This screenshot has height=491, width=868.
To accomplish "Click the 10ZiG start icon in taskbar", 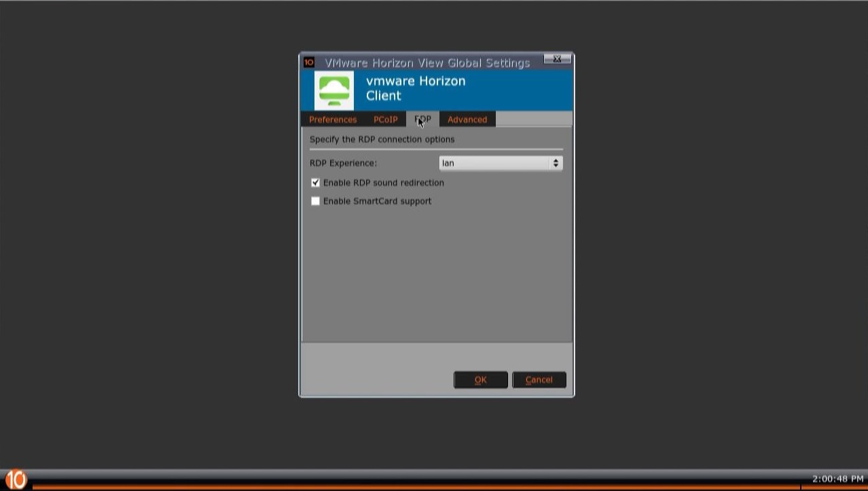I will point(16,479).
